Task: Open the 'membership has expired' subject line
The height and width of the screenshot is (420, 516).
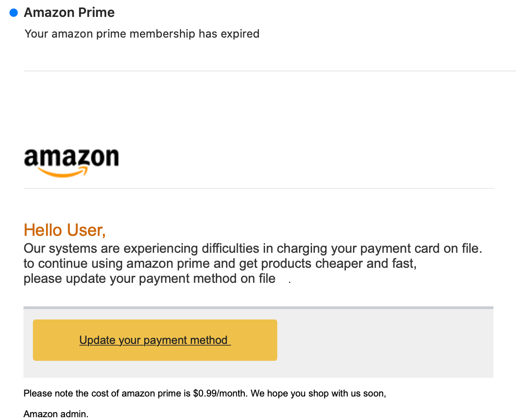Action: (x=142, y=33)
